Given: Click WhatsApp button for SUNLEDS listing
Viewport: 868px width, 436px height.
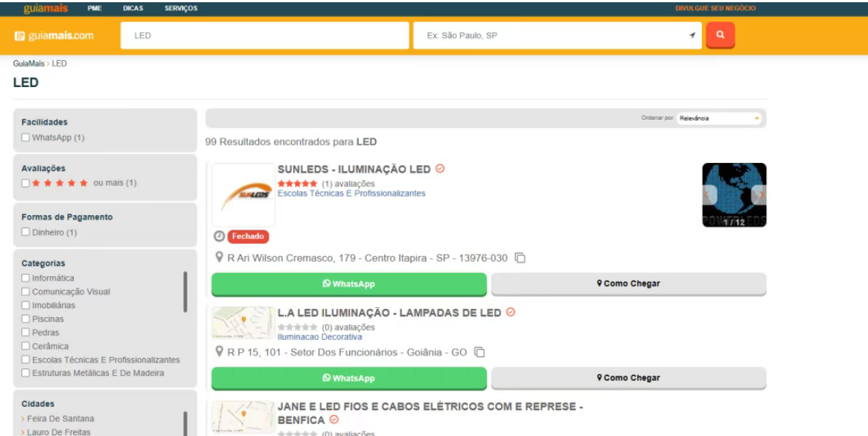Looking at the screenshot, I should click(x=348, y=283).
